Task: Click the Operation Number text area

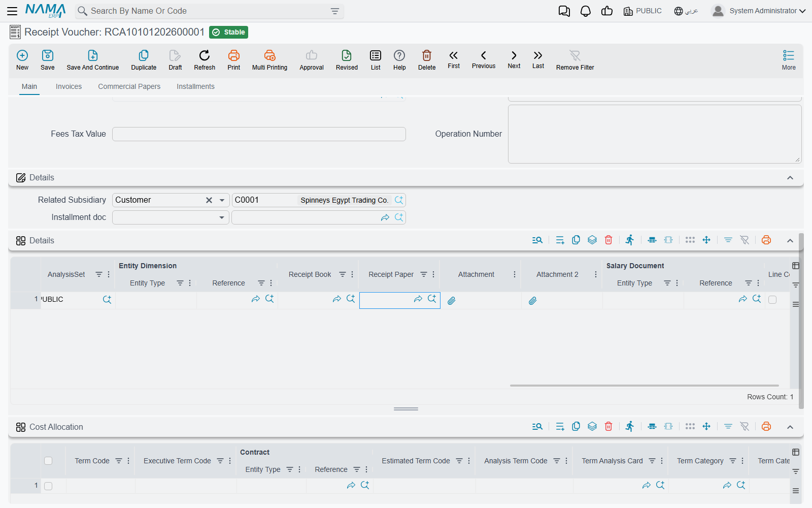Action: (x=655, y=134)
